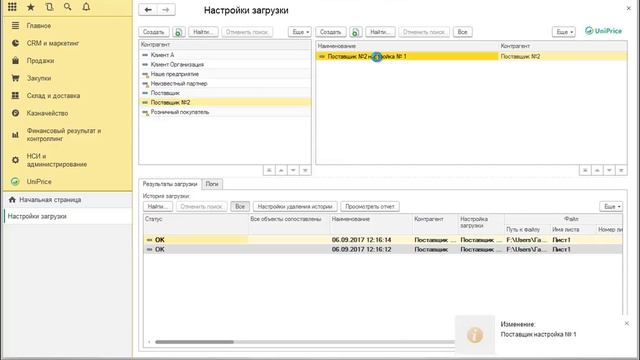Select the Наше предприятие row
This screenshot has width=640, height=360.
coord(225,74)
